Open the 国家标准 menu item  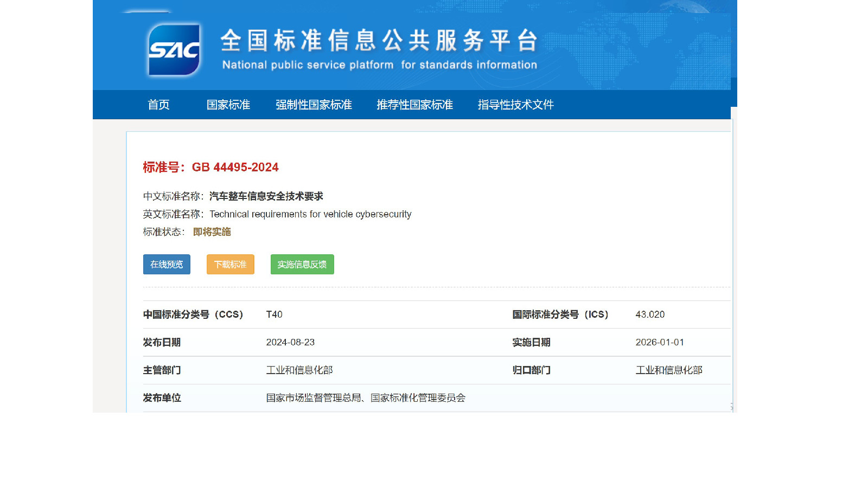228,105
